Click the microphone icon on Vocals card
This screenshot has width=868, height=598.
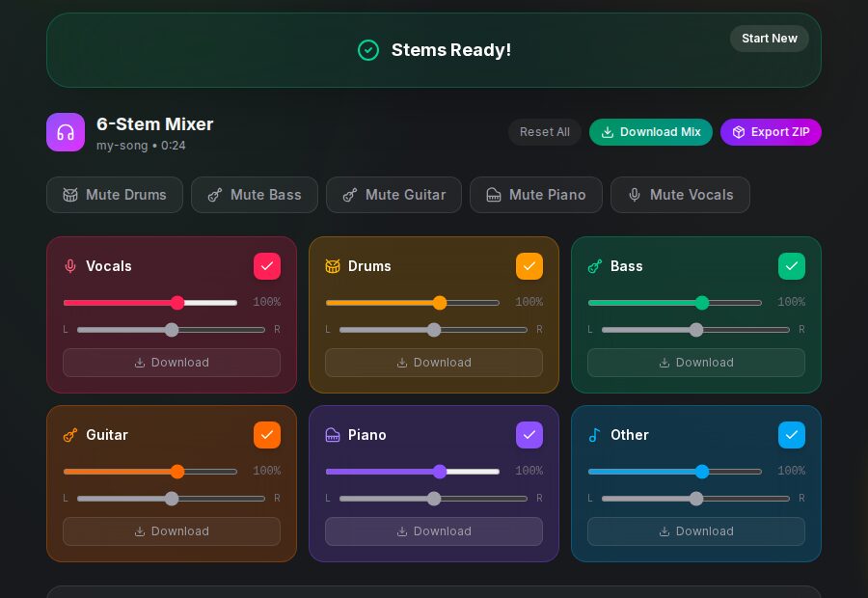pyautogui.click(x=70, y=266)
